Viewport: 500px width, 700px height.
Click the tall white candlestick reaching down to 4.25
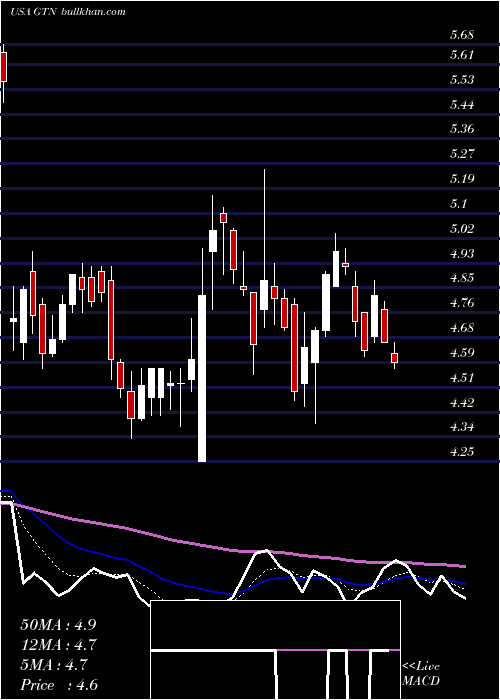pos(202,378)
